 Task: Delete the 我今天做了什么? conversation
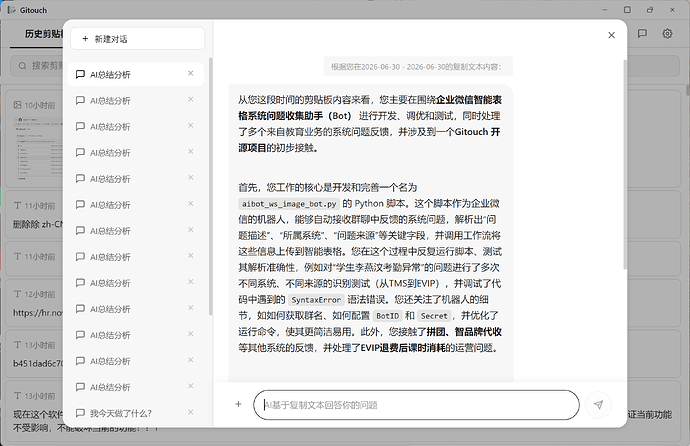191,412
